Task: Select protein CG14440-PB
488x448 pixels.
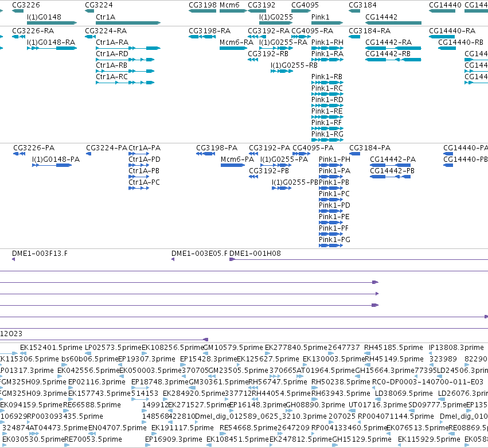Action: [x=448, y=165]
